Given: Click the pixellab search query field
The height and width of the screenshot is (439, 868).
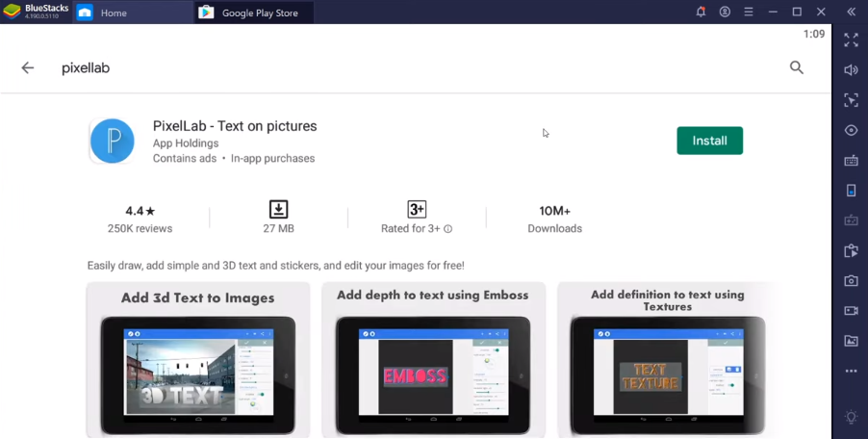Looking at the screenshot, I should (86, 67).
